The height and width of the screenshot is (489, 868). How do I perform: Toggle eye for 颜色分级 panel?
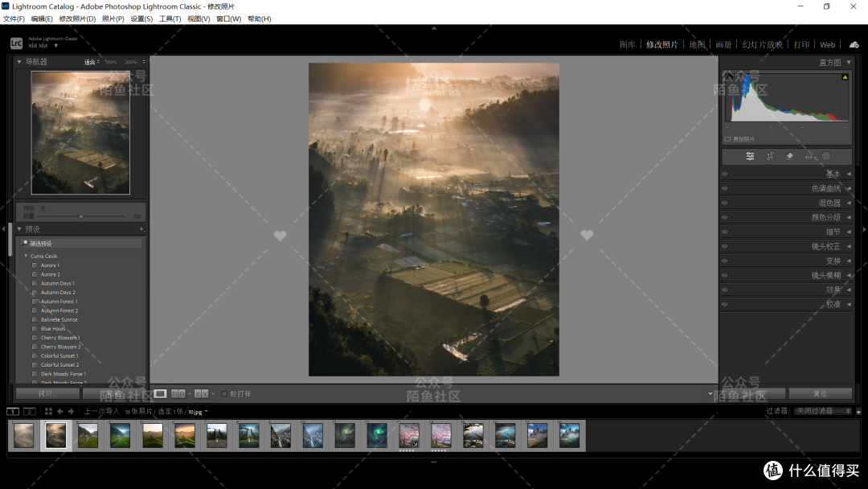[725, 217]
